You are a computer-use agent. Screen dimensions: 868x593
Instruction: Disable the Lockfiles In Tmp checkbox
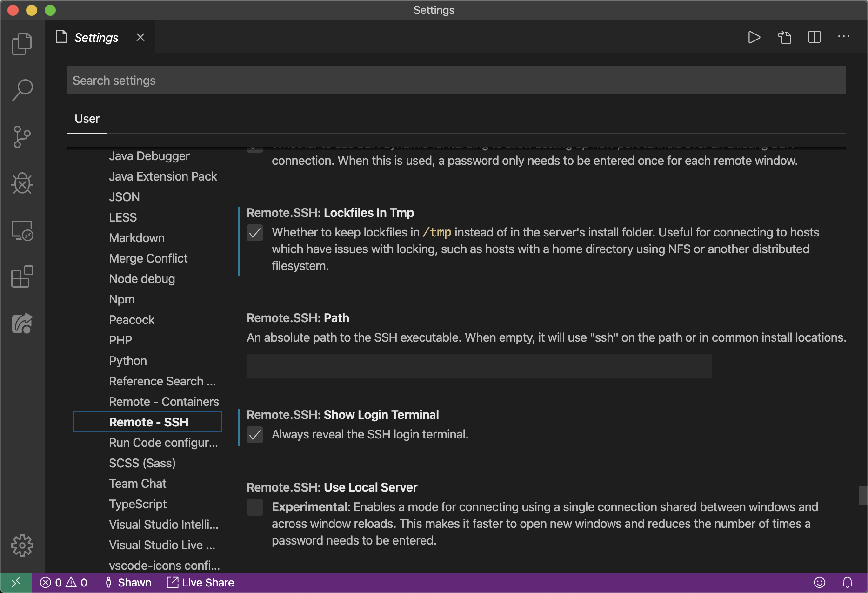(x=255, y=233)
